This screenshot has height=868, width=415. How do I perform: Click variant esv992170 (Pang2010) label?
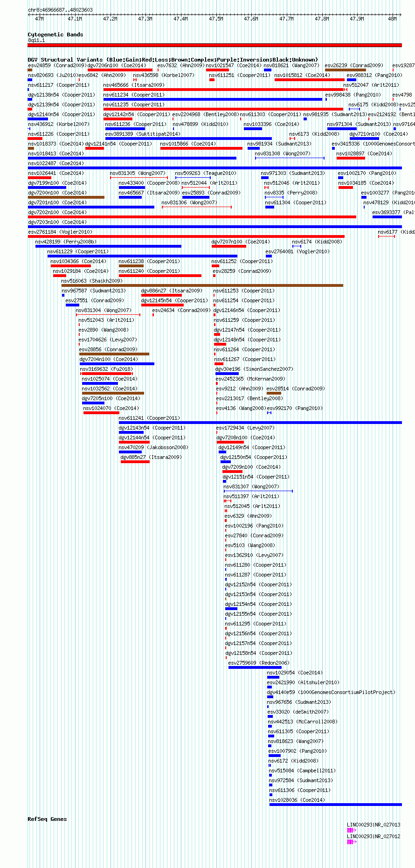click(295, 408)
